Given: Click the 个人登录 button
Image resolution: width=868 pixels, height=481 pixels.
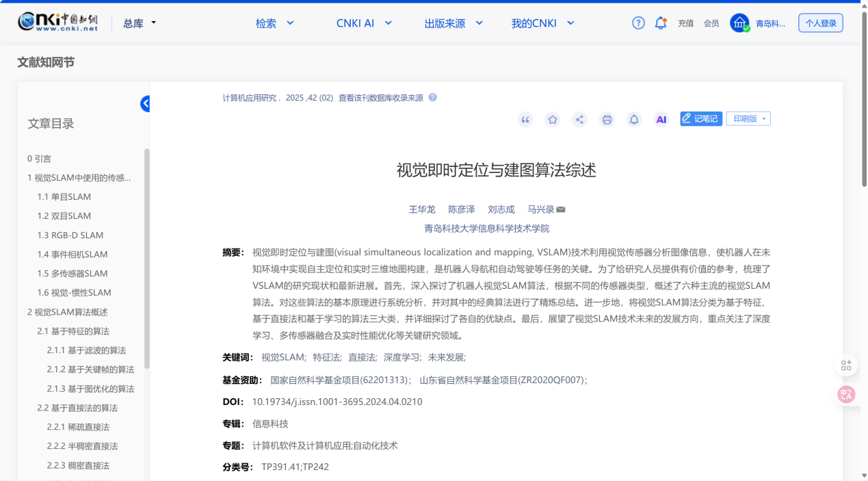Looking at the screenshot, I should [820, 23].
